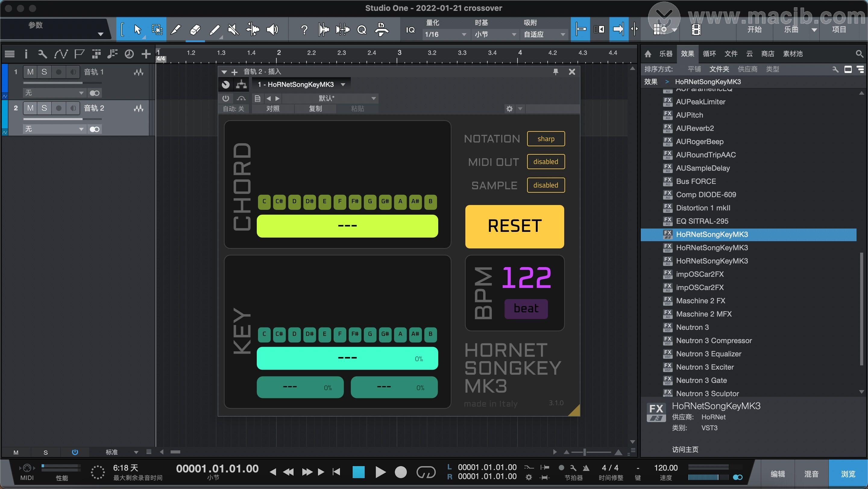Click the RESET button
Viewport: 868px width, 489px height.
(514, 226)
